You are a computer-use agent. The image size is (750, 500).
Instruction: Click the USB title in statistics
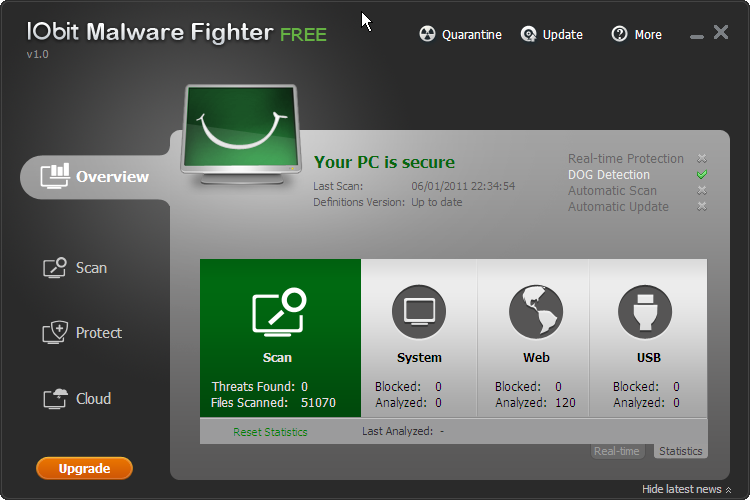[649, 357]
